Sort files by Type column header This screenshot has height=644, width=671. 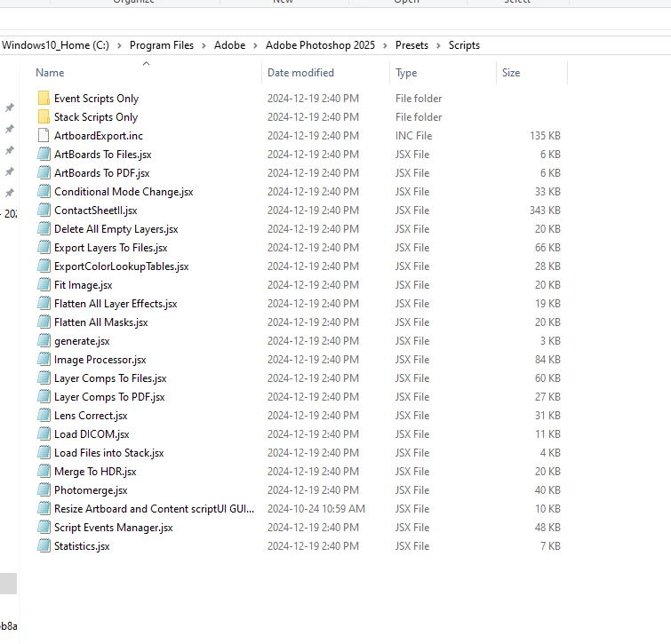pos(406,73)
